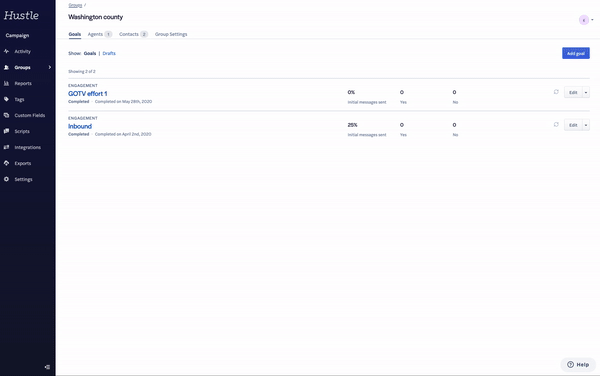Click the 25% initial messages sent value
The image size is (600, 376).
click(352, 125)
